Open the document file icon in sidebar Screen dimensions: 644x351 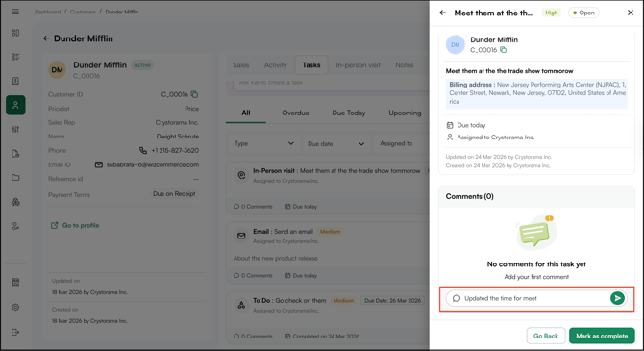pos(15,154)
